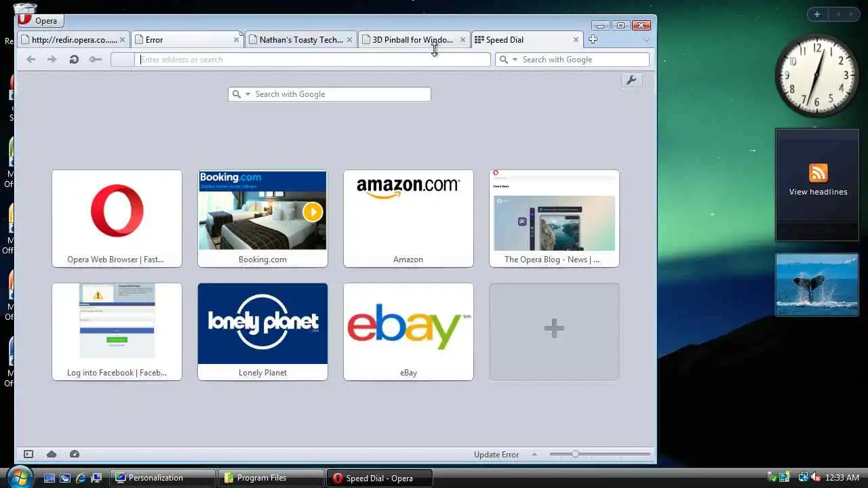This screenshot has width=868, height=488.
Task: Open Opera Link cloud icon
Action: (52, 454)
